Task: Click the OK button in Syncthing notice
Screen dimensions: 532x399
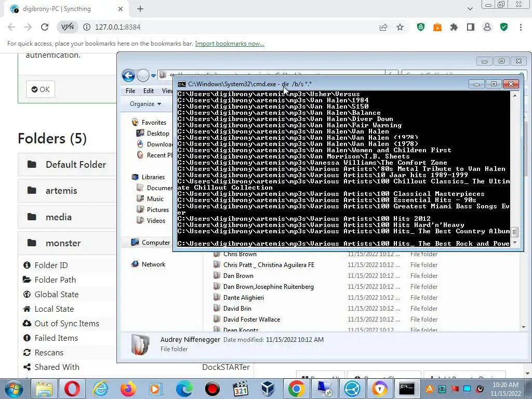Action: [41, 89]
